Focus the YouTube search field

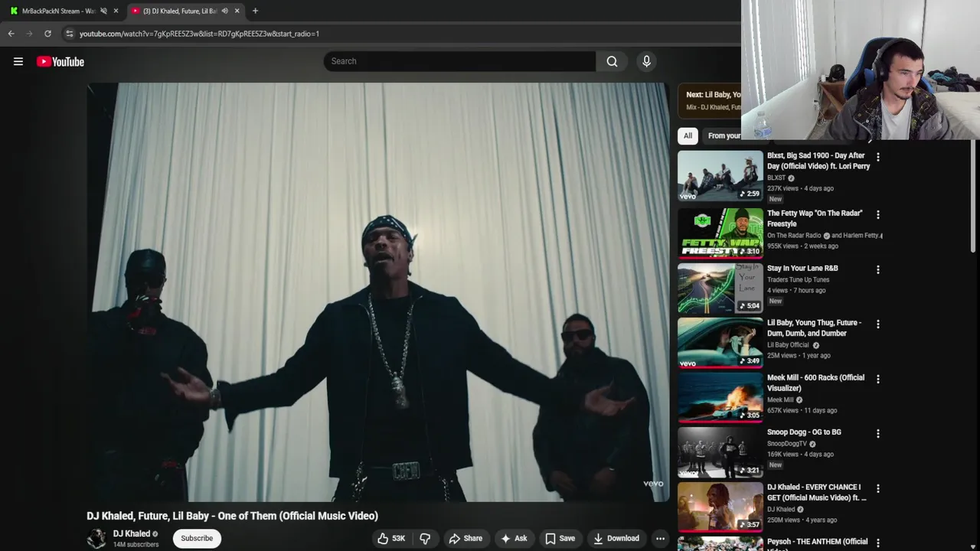(x=459, y=61)
